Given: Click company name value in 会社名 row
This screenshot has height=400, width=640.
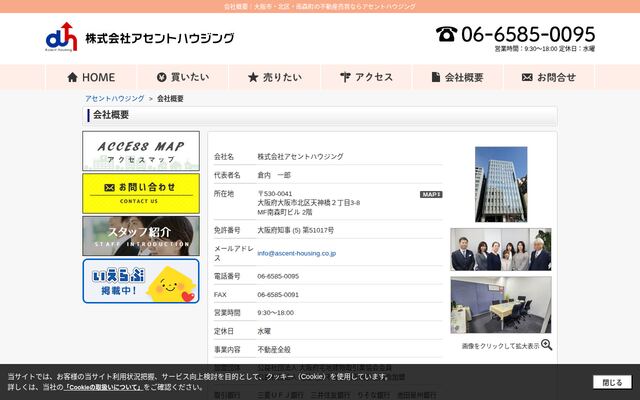Looking at the screenshot, I should (x=300, y=156).
